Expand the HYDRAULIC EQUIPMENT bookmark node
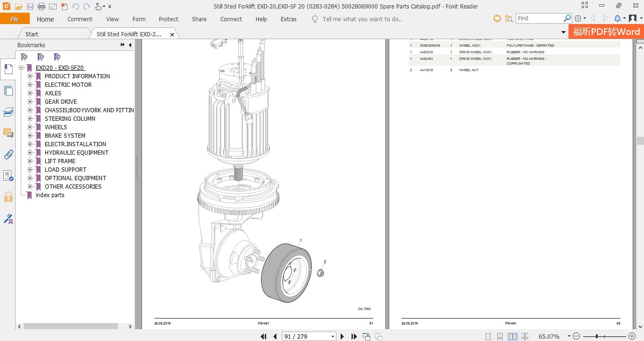 [x=30, y=152]
